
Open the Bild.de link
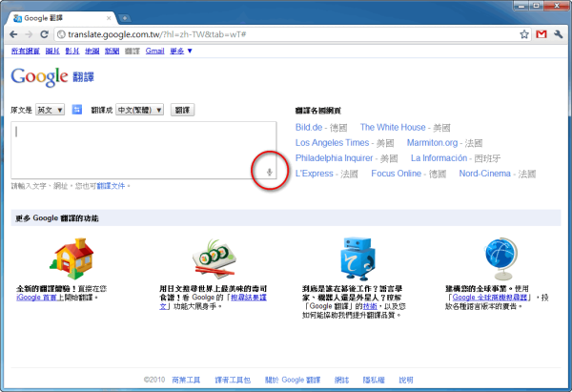[x=309, y=128]
